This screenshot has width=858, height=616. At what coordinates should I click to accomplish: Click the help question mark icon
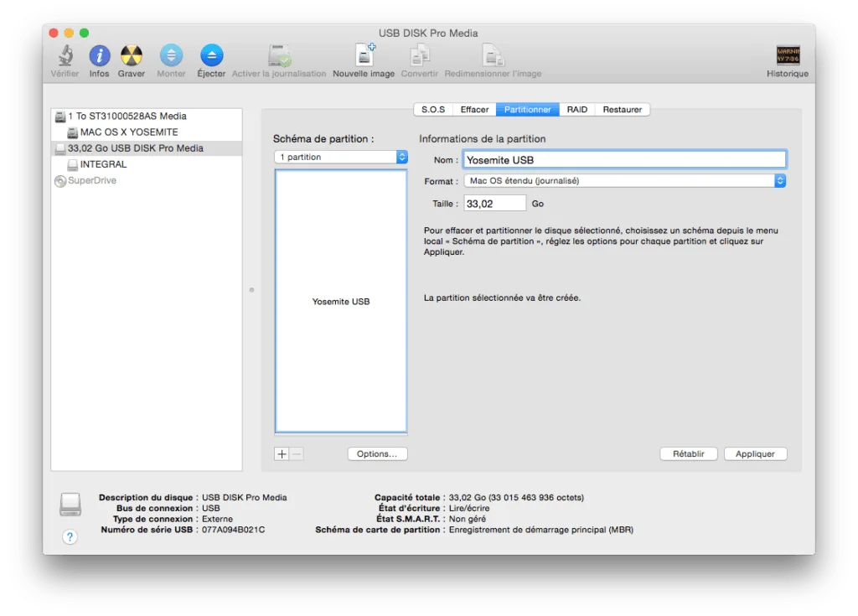pyautogui.click(x=70, y=536)
